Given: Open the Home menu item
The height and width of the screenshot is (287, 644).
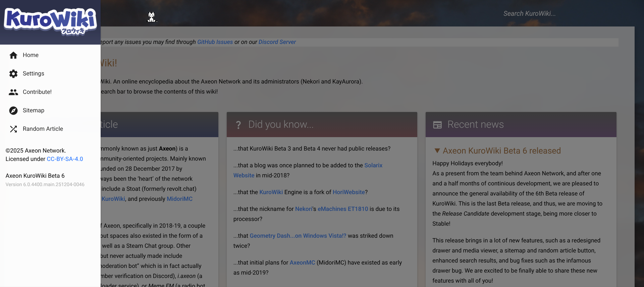Looking at the screenshot, I should coord(50,55).
